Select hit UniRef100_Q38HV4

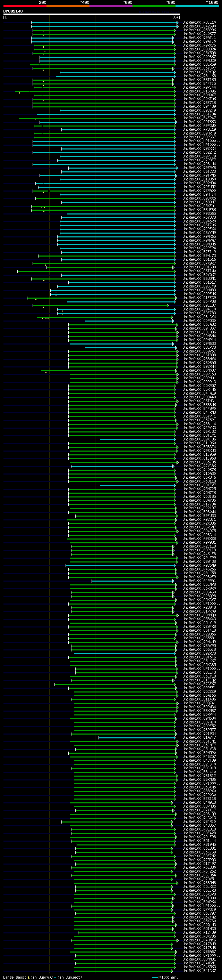(x=199, y=359)
